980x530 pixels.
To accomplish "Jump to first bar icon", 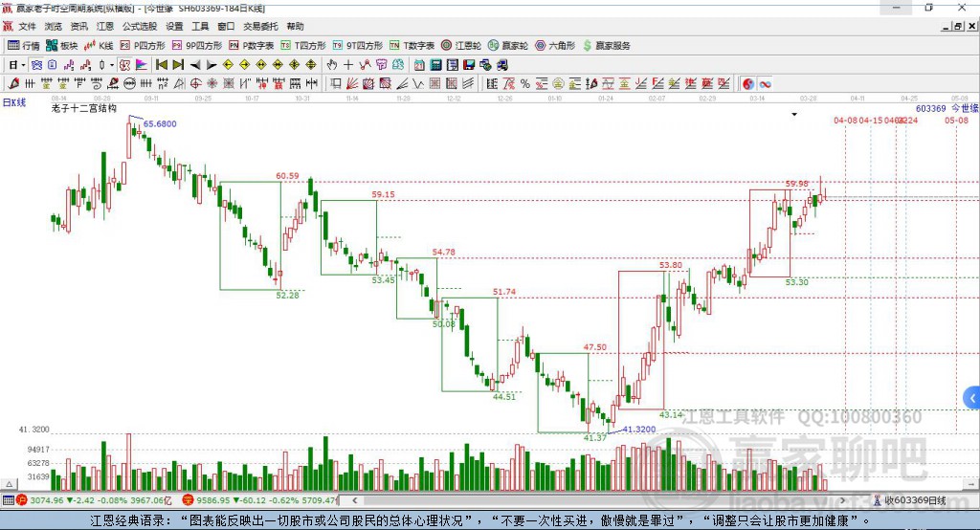I will pos(161,65).
